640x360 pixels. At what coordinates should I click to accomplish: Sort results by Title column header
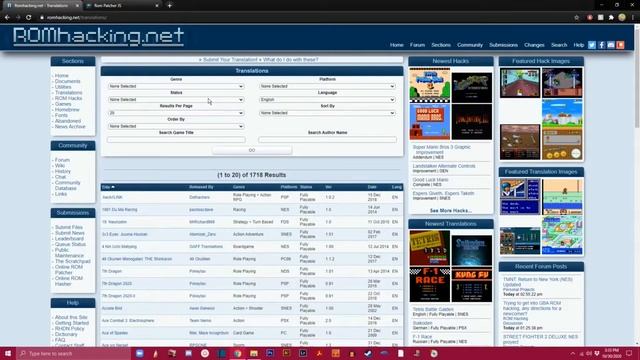(108, 187)
